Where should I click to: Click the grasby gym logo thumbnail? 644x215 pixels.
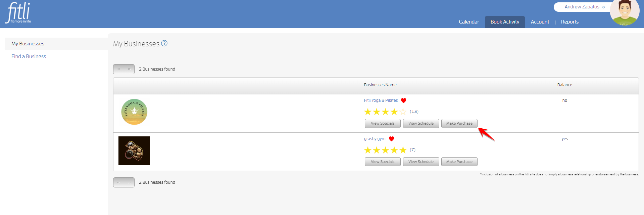click(x=134, y=151)
